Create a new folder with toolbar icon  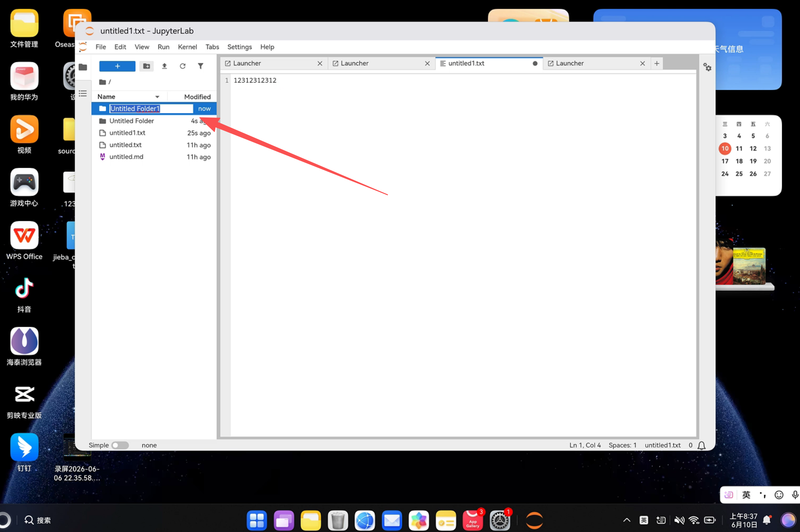pyautogui.click(x=146, y=66)
